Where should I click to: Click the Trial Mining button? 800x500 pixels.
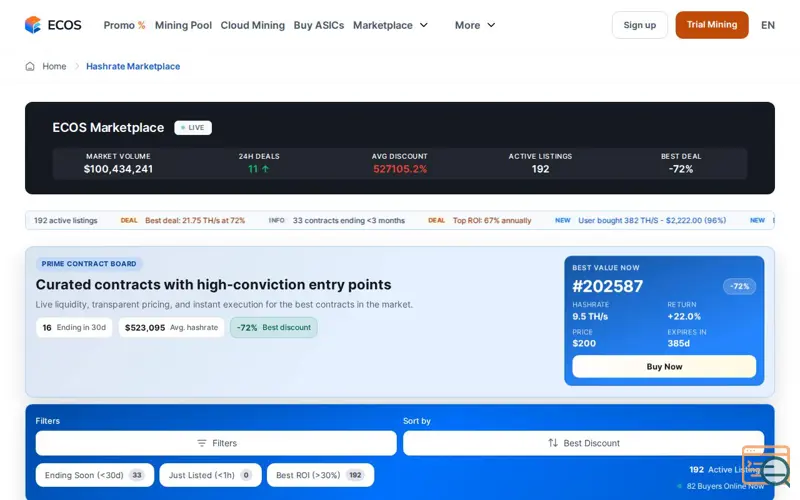[712, 25]
